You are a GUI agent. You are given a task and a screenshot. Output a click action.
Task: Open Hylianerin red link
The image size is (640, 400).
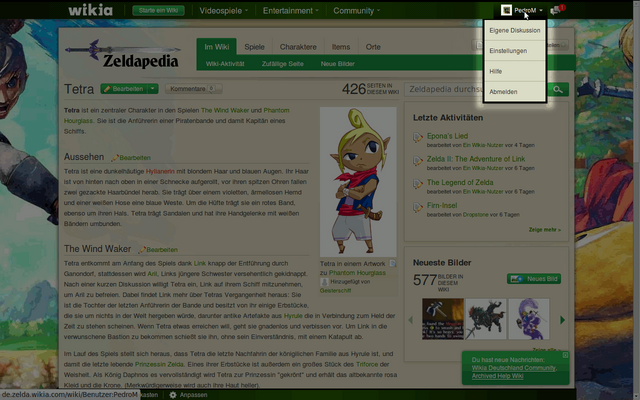pos(160,171)
